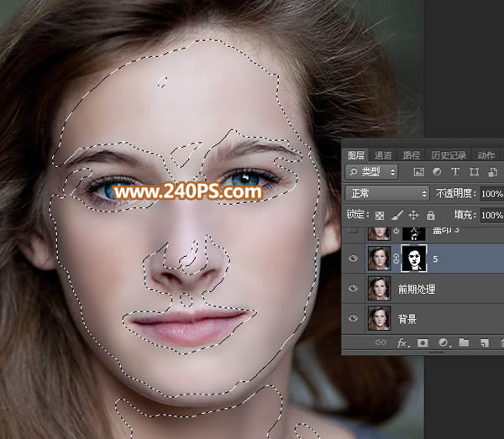Hide layer 5 with eye icon
Viewport: 504px width, 439px height.
coord(354,259)
